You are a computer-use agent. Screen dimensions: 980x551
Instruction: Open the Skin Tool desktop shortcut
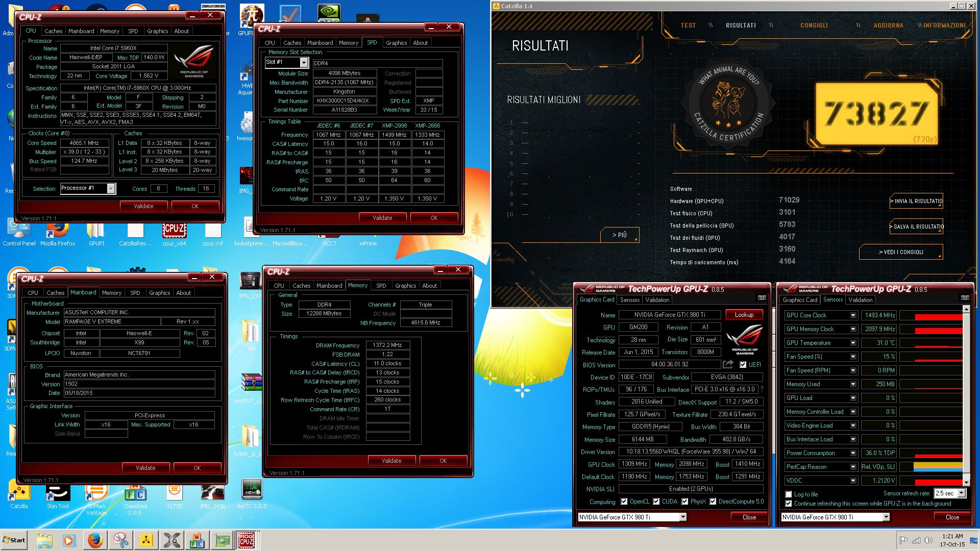58,496
